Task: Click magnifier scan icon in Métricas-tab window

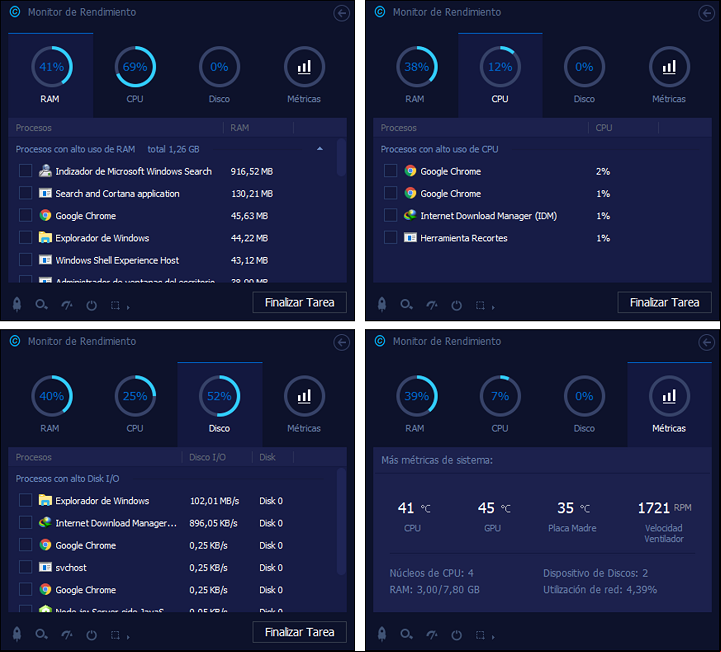Action: point(406,634)
